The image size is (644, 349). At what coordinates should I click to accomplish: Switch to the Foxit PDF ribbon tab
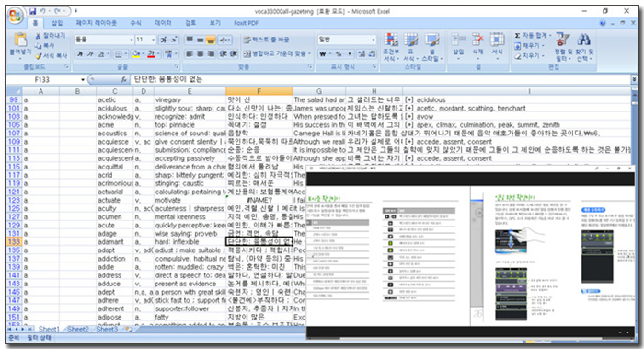(x=246, y=23)
